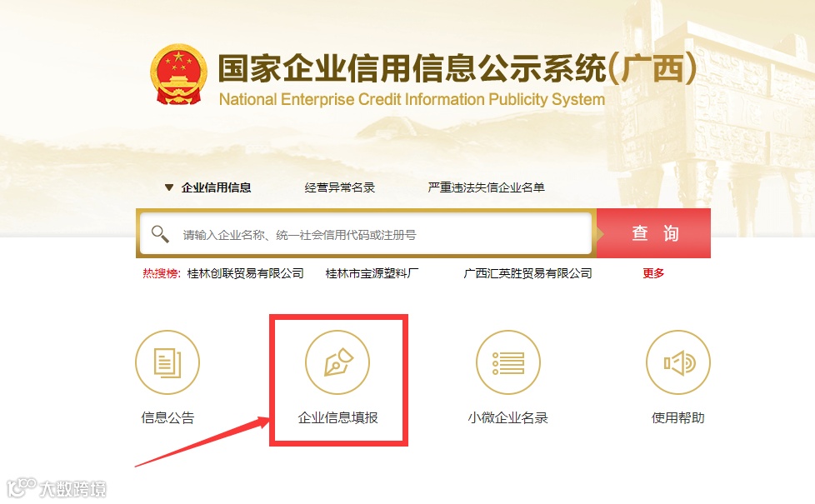The height and width of the screenshot is (504, 815).
Task: Open hot search 广西汇英胜贸易有限公司
Action: (528, 273)
